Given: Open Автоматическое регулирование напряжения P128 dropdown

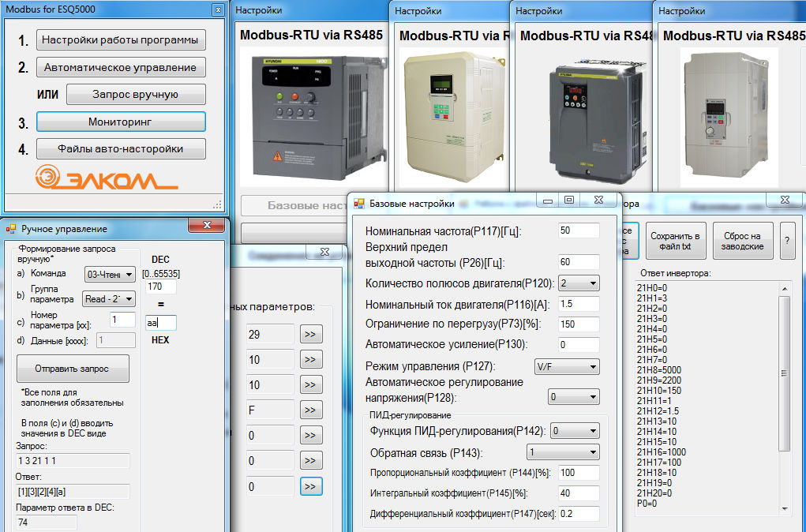Looking at the screenshot, I should (x=574, y=396).
